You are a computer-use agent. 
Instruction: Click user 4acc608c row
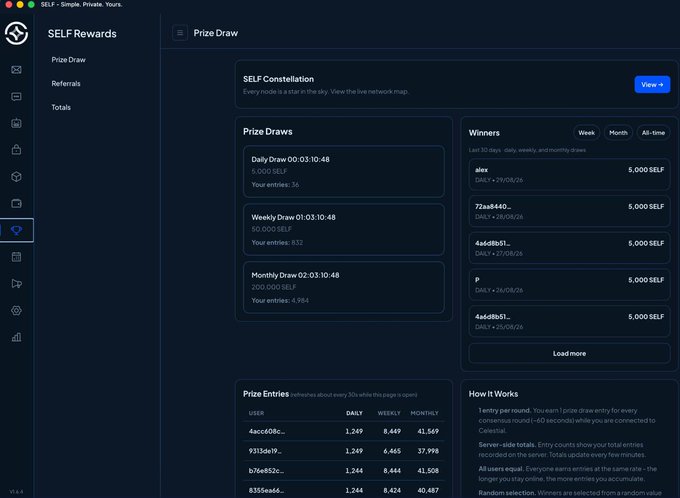344,432
